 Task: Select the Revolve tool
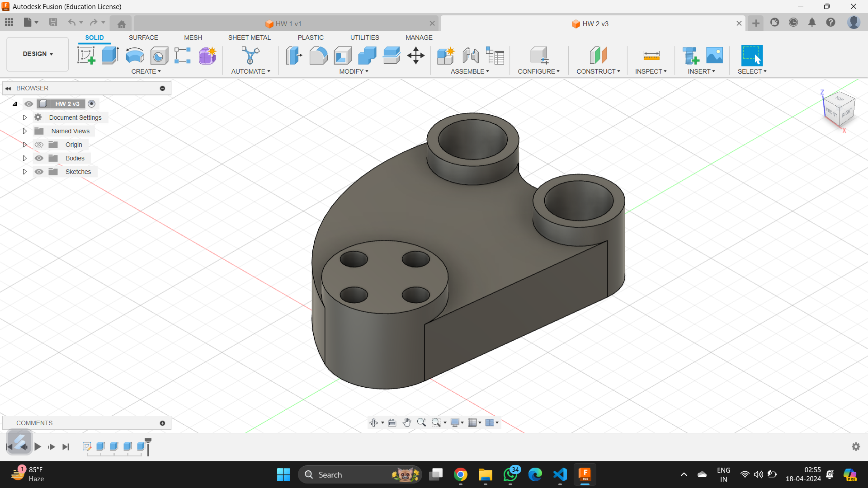pyautogui.click(x=135, y=56)
